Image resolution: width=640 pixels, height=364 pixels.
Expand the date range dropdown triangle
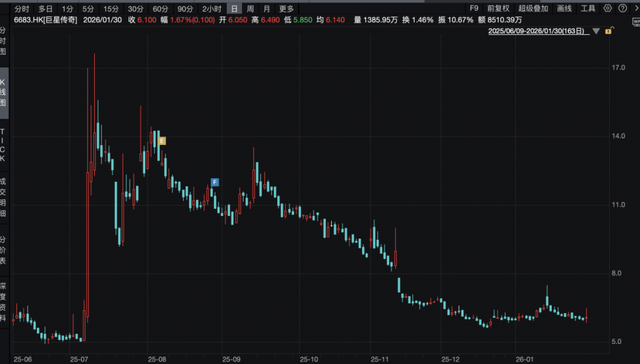[596, 31]
